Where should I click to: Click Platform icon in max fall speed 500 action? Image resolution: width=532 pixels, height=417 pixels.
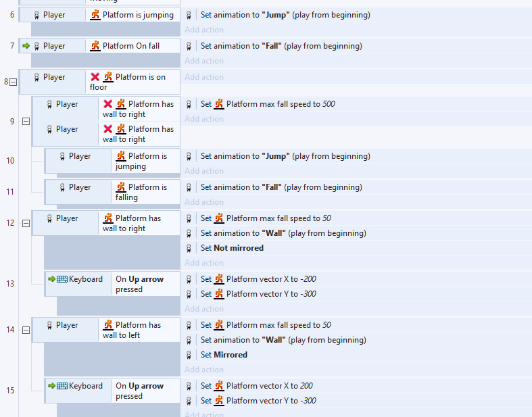(x=219, y=104)
